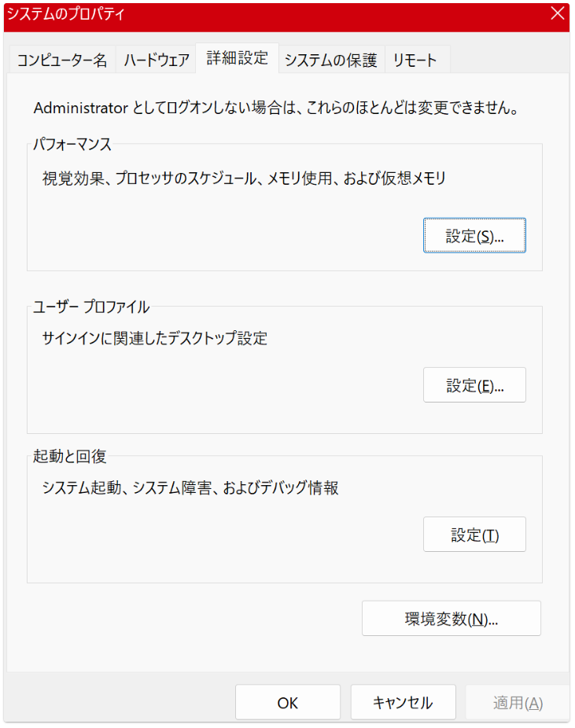Click the 適用(A) button
The image size is (575, 728).
[x=518, y=703]
